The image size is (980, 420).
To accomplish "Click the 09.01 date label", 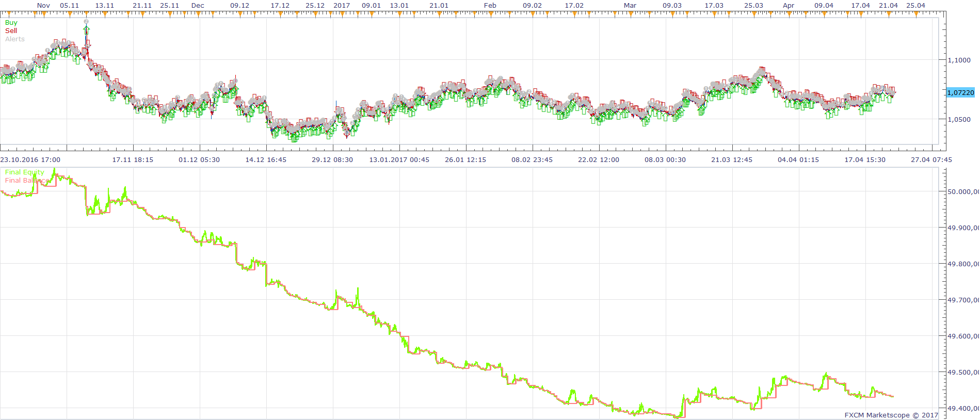I will coord(372,6).
